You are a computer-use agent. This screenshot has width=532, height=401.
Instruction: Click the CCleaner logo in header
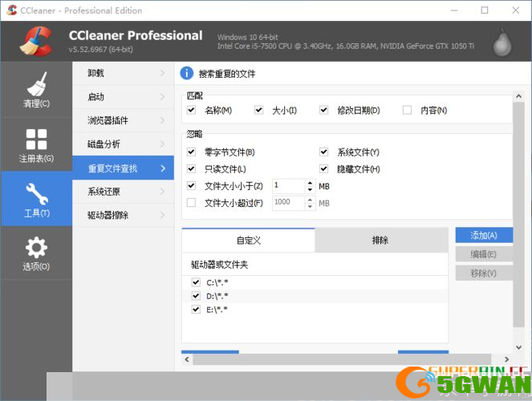coord(36,41)
